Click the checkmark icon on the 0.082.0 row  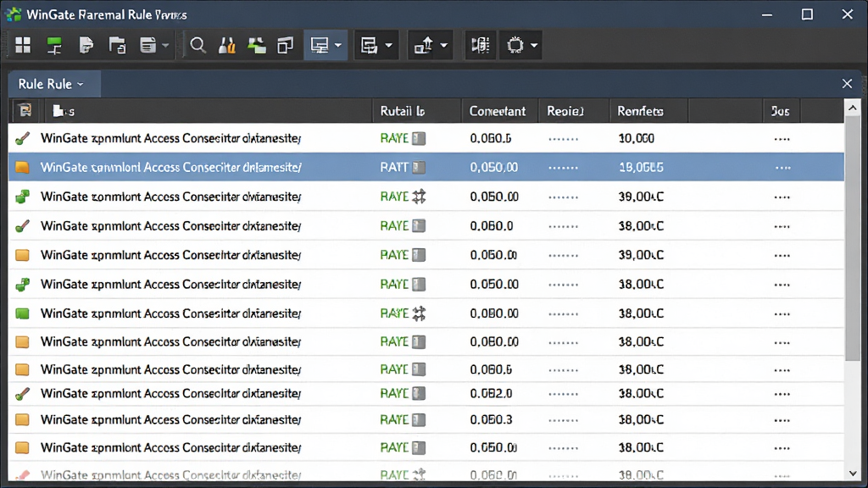(22, 394)
